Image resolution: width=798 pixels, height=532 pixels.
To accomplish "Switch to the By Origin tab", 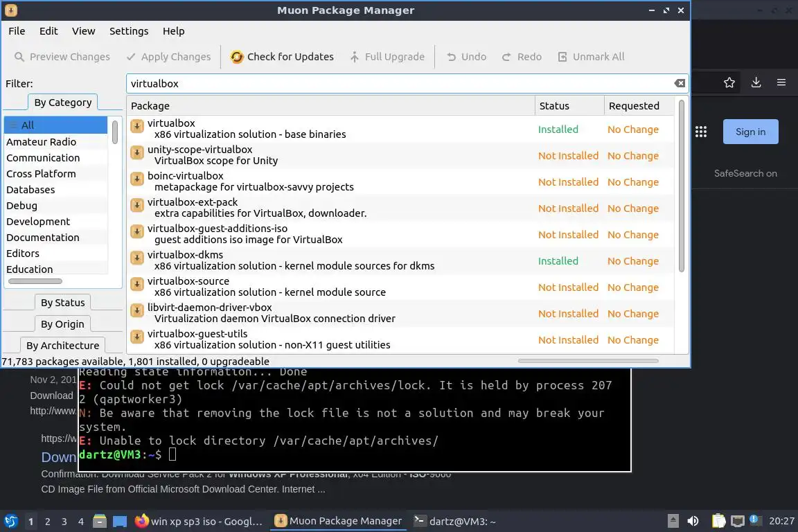I will click(x=62, y=323).
